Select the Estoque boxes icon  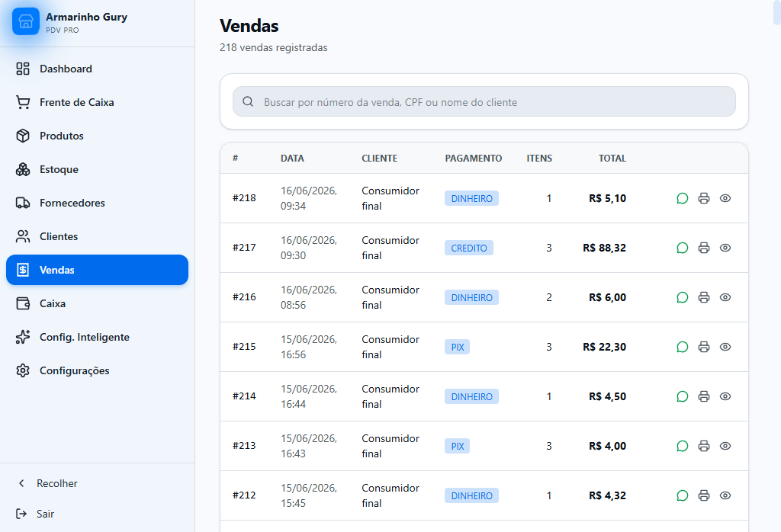(x=23, y=169)
